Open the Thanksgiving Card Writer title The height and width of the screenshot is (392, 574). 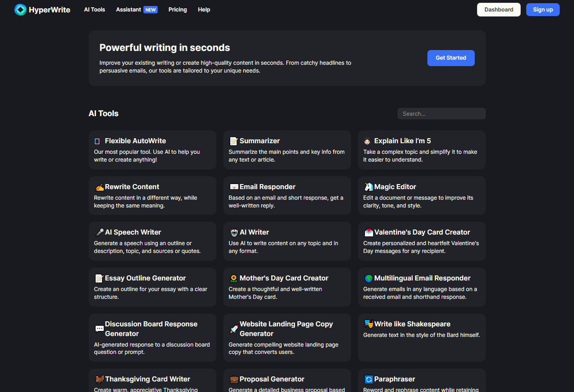[x=148, y=379]
